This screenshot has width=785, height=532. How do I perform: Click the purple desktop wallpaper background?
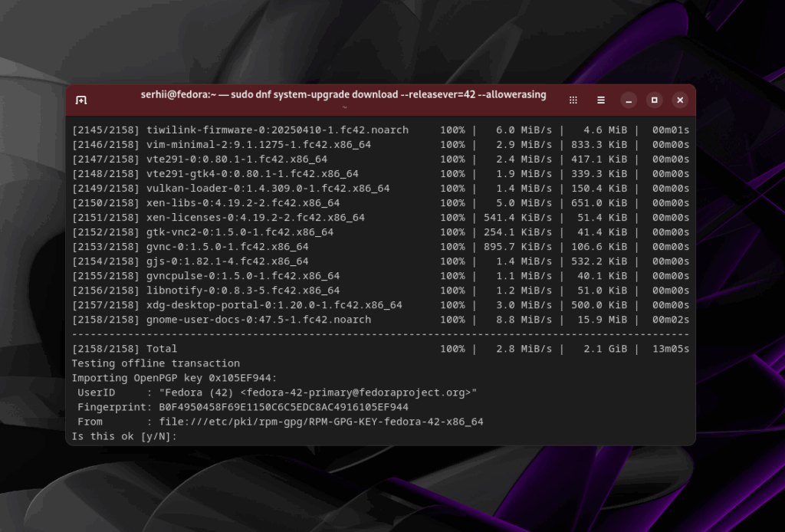coord(736,307)
